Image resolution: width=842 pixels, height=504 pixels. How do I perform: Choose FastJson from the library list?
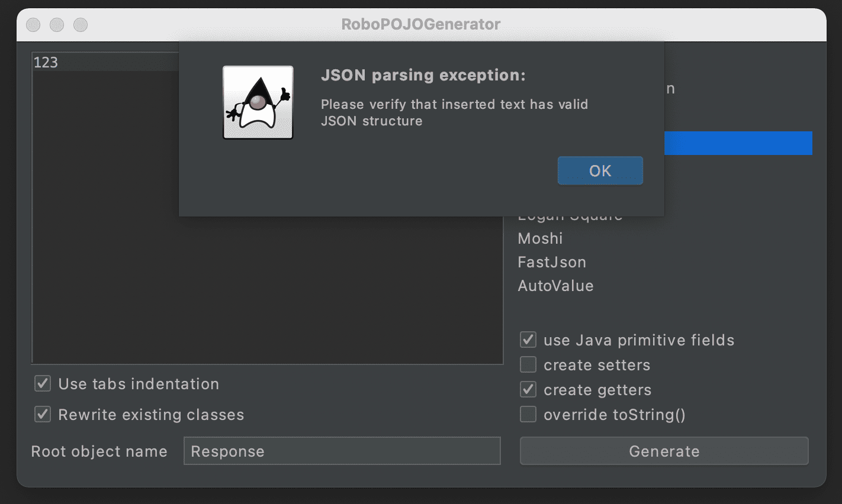pyautogui.click(x=551, y=262)
